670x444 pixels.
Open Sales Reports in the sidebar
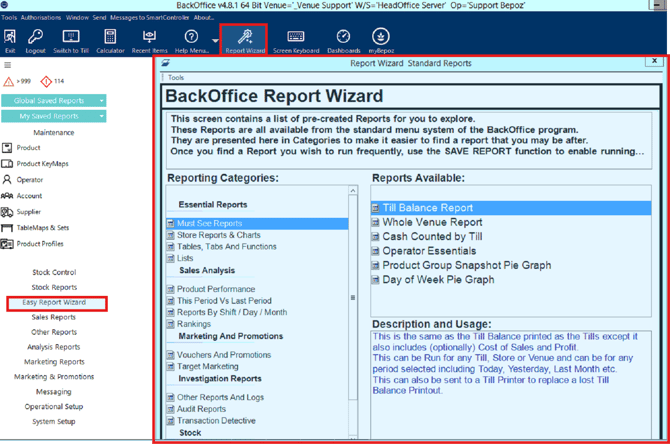click(54, 317)
